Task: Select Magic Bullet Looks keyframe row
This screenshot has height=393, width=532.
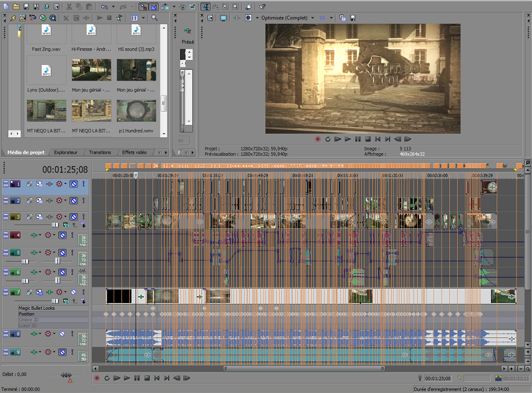Action: point(37,308)
